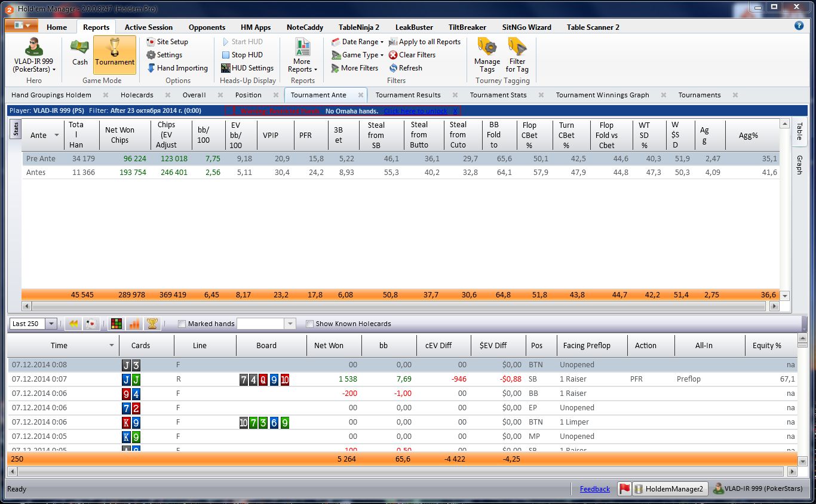Click the red flag status bar icon

click(x=624, y=489)
